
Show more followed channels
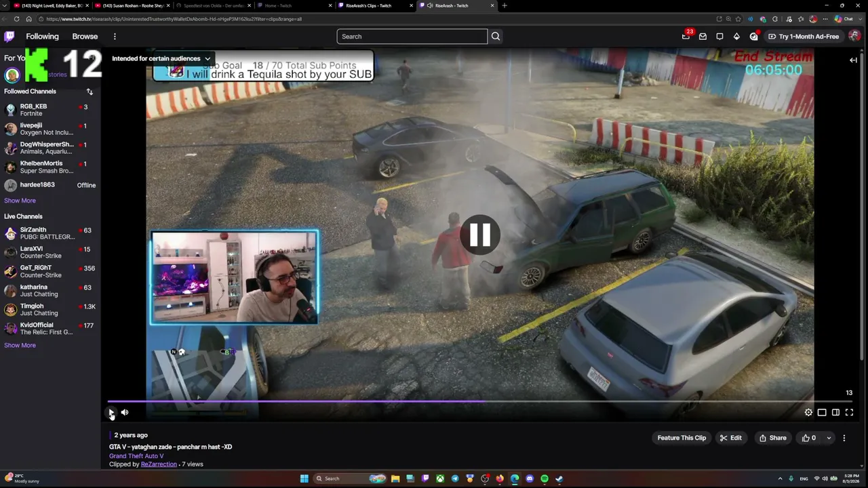pos(20,201)
